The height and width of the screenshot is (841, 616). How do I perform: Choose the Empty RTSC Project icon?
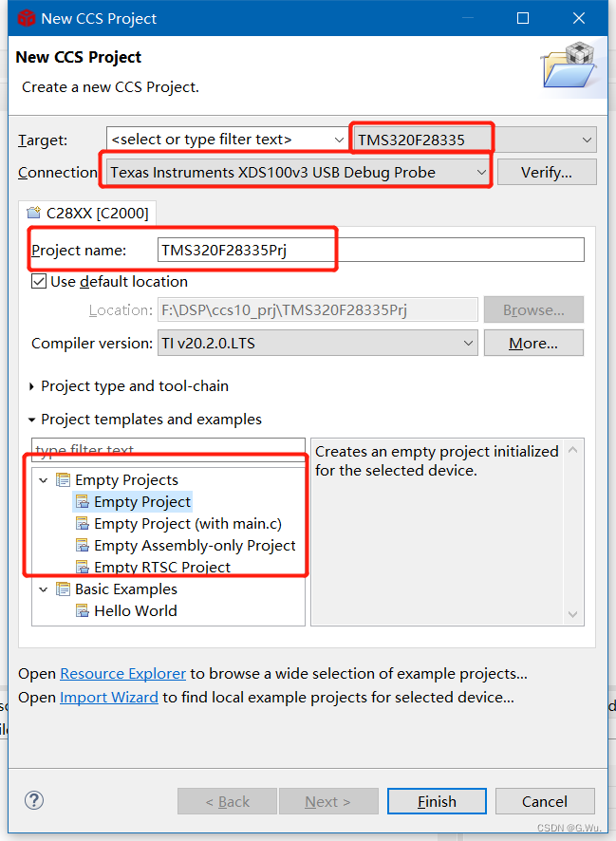pyautogui.click(x=84, y=567)
